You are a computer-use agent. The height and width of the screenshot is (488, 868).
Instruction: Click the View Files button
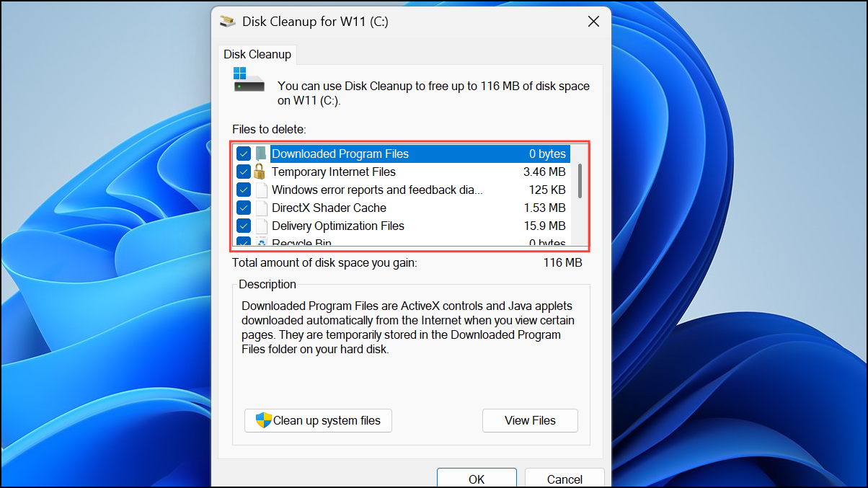[x=530, y=421]
